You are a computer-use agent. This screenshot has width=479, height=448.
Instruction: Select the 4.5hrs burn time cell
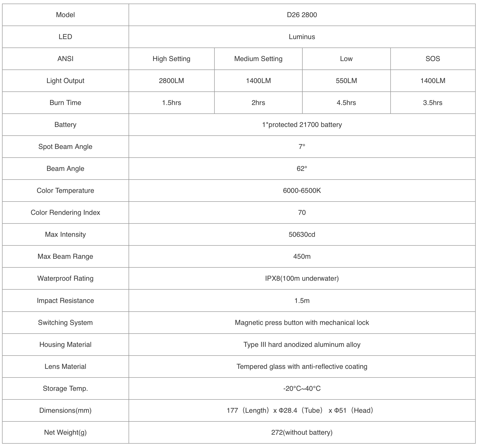click(346, 103)
